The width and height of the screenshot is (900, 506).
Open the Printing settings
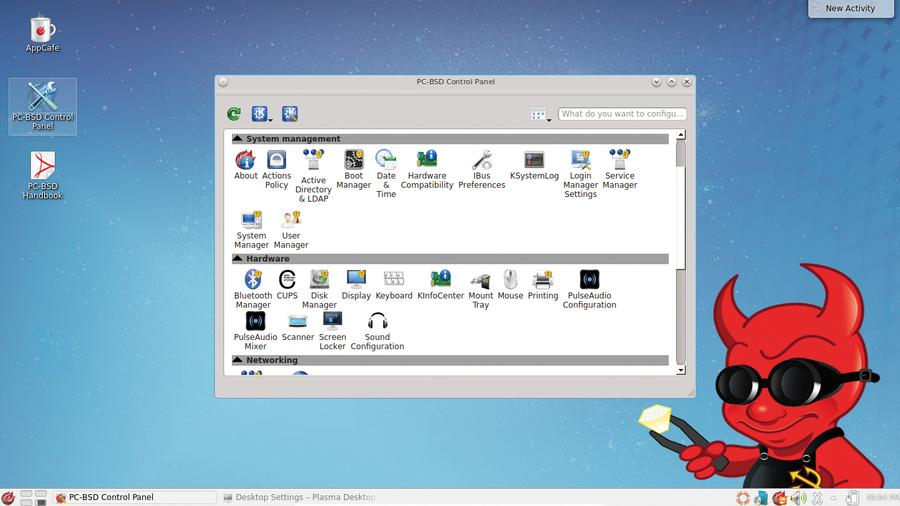[542, 285]
